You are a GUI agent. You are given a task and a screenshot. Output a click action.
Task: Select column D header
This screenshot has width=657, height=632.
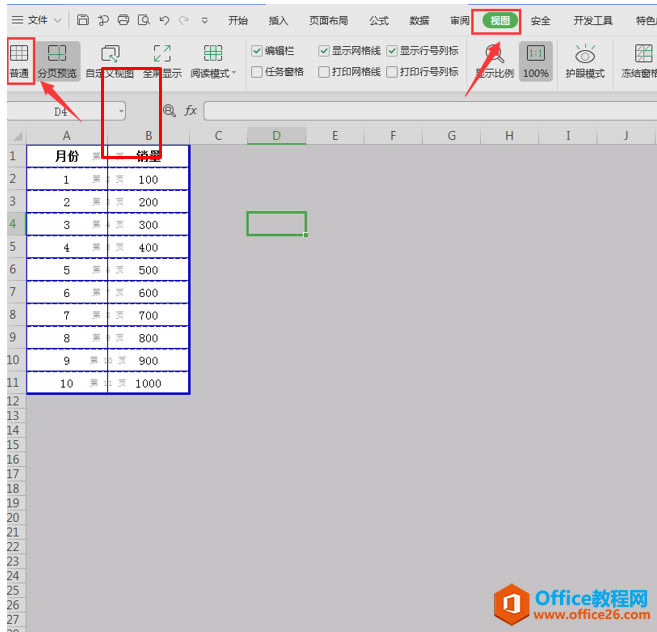[x=277, y=136]
